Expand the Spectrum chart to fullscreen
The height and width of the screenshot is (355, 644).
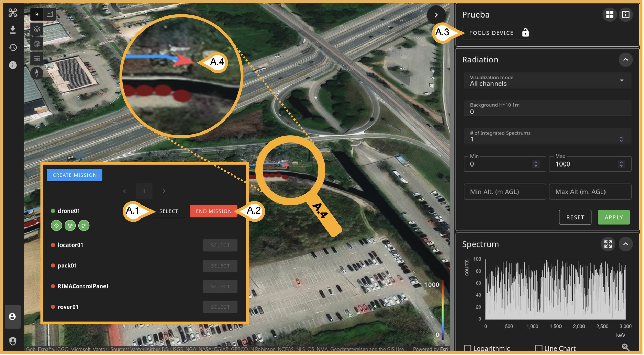pos(608,244)
